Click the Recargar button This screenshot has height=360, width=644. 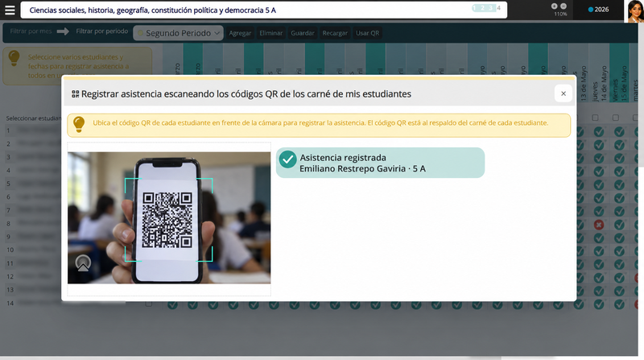tap(335, 33)
